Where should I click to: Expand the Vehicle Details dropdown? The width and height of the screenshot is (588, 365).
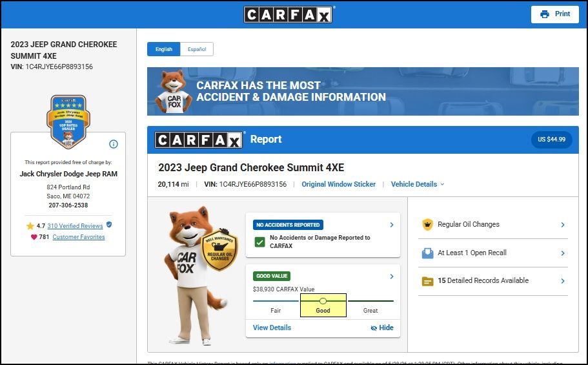click(418, 184)
